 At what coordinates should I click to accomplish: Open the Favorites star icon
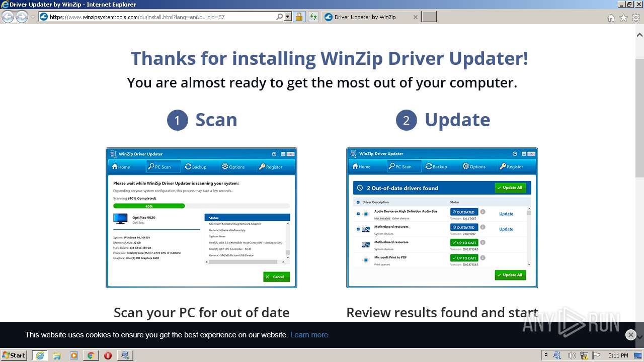(x=623, y=18)
